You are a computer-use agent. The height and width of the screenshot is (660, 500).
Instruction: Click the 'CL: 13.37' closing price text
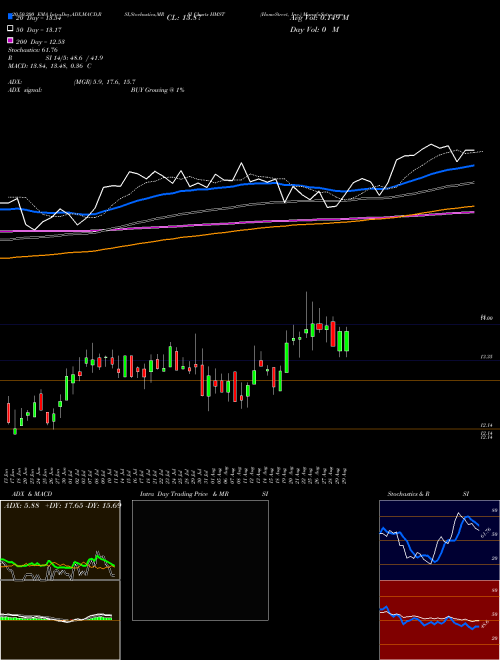(184, 18)
